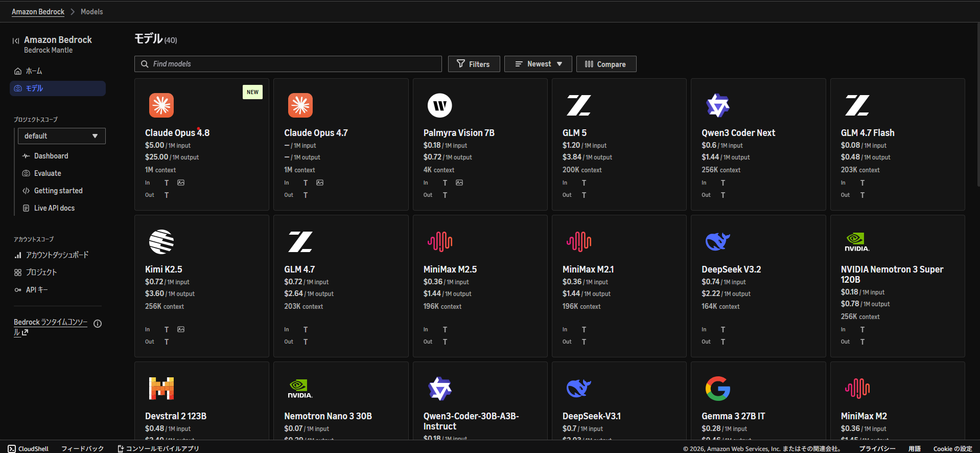Click the Kimi K2.5 moon logo icon
980x453 pixels.
(x=161, y=242)
